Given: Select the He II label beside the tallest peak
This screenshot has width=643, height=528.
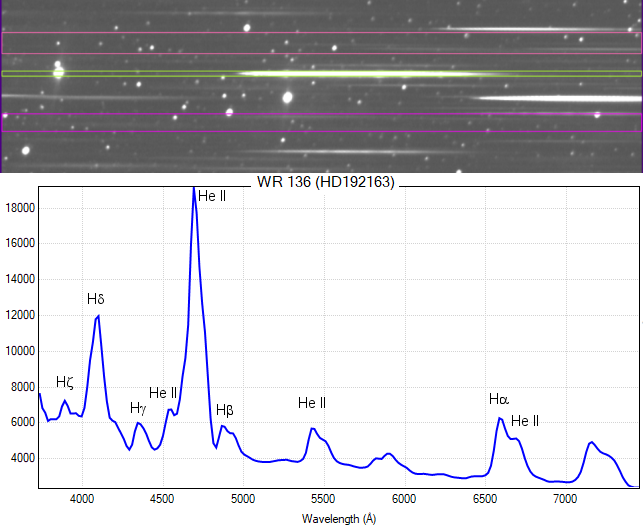Looking at the screenshot, I should pos(212,196).
